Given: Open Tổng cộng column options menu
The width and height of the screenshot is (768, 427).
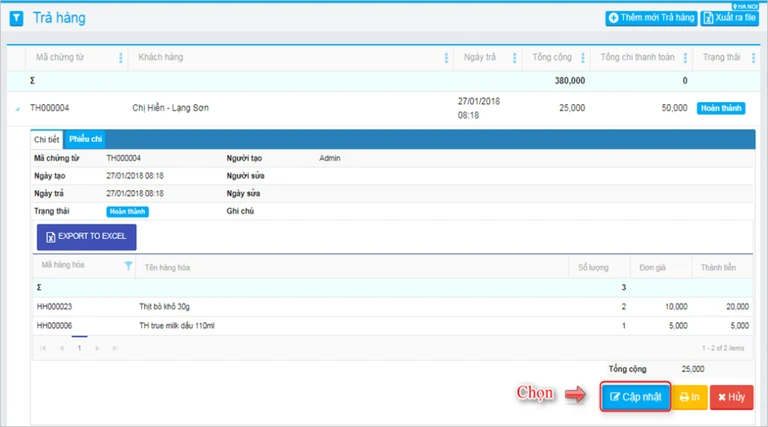Looking at the screenshot, I should tap(582, 58).
